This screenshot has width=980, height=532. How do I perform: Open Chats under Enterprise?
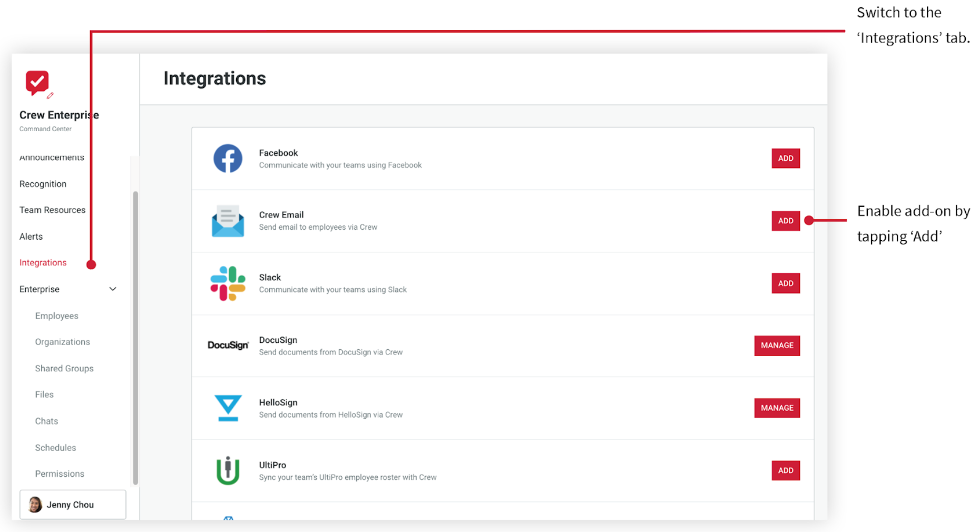click(x=46, y=421)
